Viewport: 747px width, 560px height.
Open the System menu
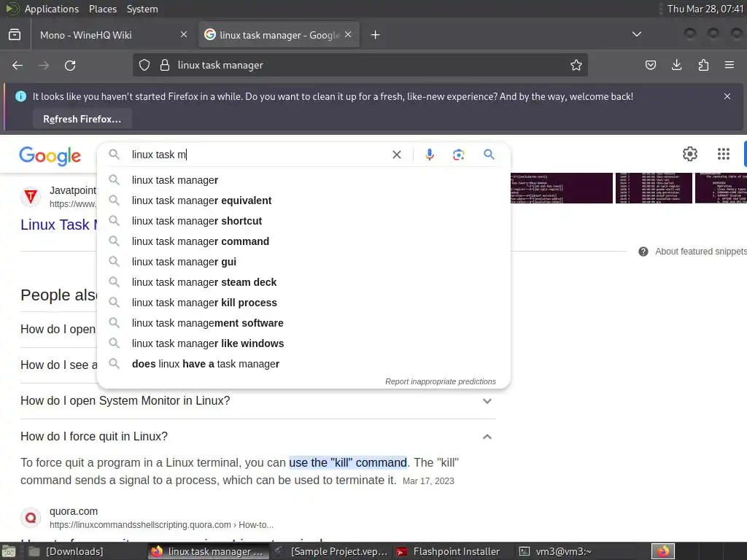(142, 9)
